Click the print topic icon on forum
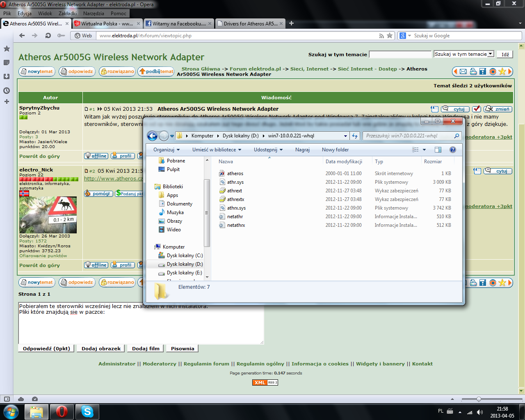525x420 pixels. tap(473, 72)
